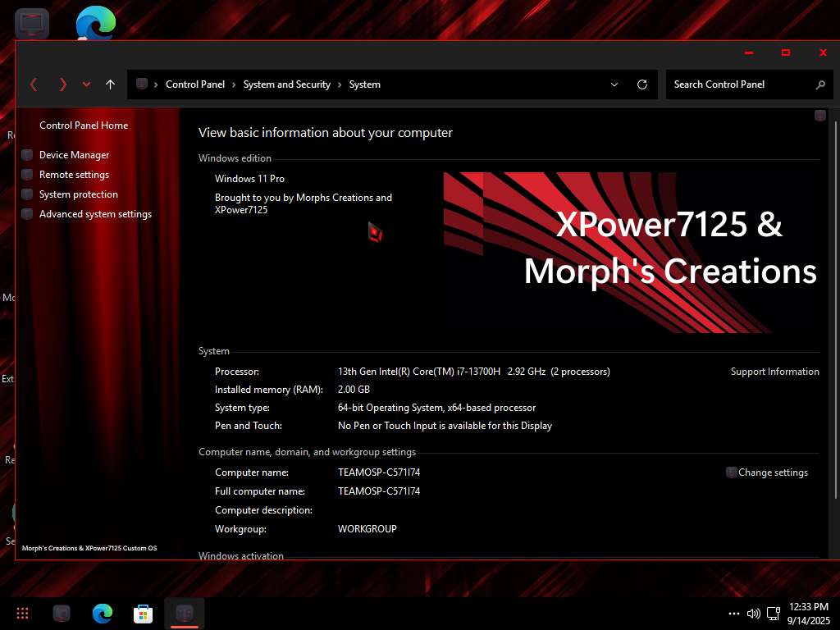Open first pinned taskbar app icon

[62, 614]
